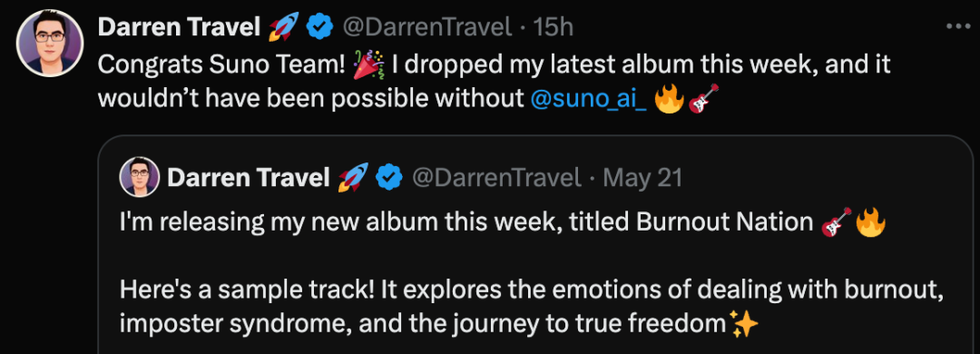Image resolution: width=980 pixels, height=354 pixels.
Task: Click the rocket emoji next to the top name
Action: pyautogui.click(x=284, y=27)
